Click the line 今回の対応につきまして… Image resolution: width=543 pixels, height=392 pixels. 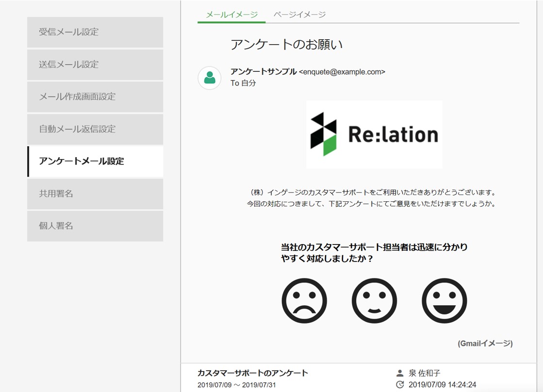[371, 204]
